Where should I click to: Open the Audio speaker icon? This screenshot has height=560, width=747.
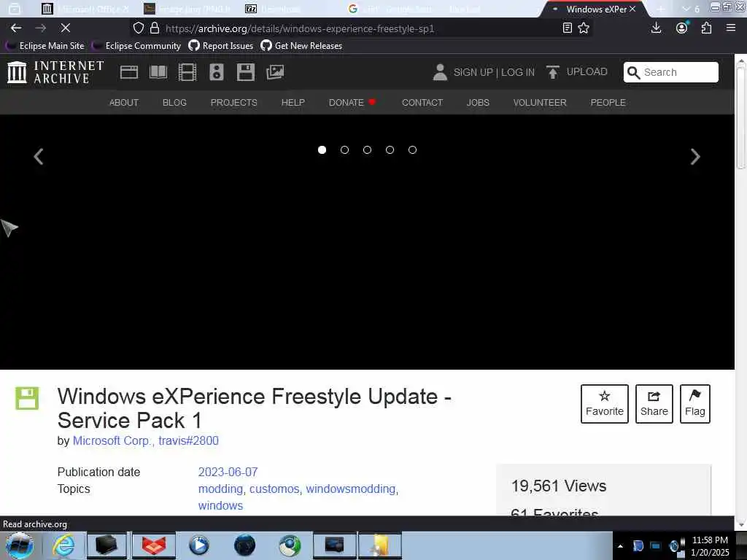216,72
